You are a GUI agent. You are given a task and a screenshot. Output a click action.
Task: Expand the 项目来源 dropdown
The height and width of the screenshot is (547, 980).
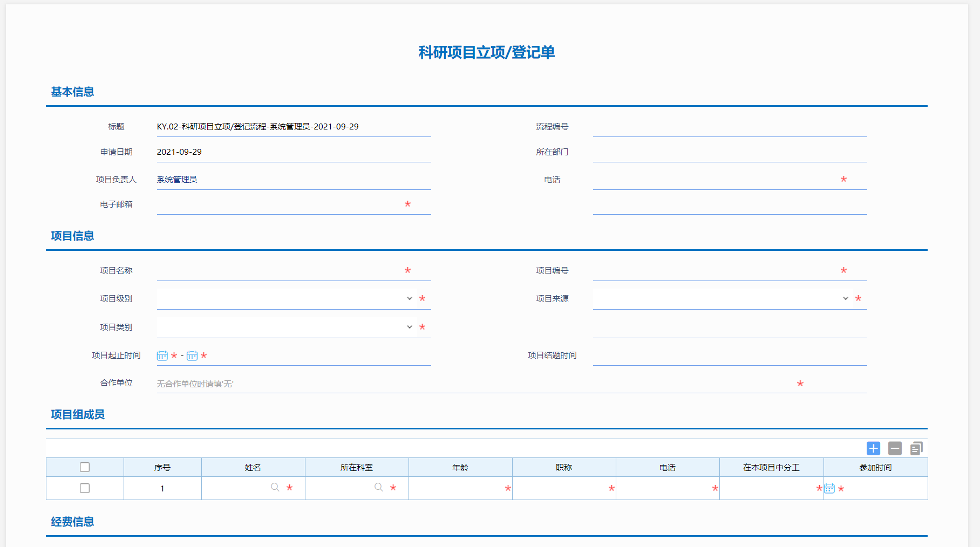click(846, 298)
